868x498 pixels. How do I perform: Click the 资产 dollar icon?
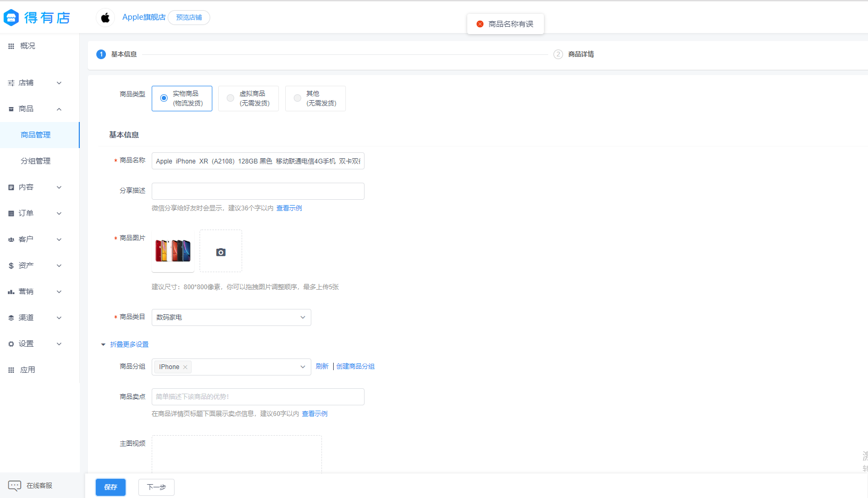11,266
